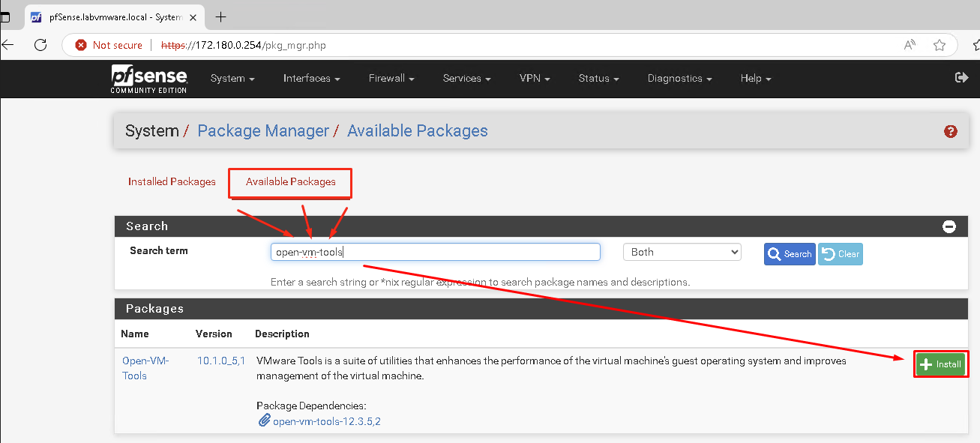980x443 pixels.
Task: Click the Search term label
Action: pyautogui.click(x=159, y=250)
